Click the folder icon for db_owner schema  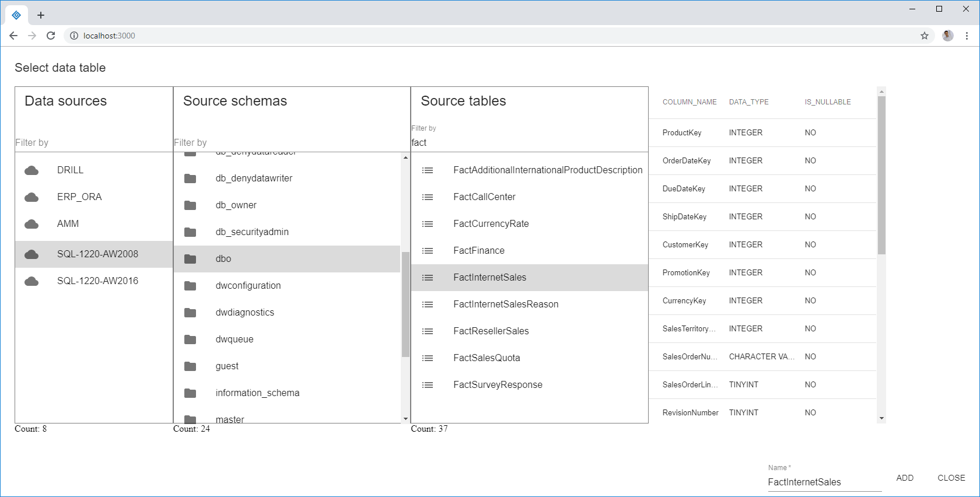click(x=190, y=205)
